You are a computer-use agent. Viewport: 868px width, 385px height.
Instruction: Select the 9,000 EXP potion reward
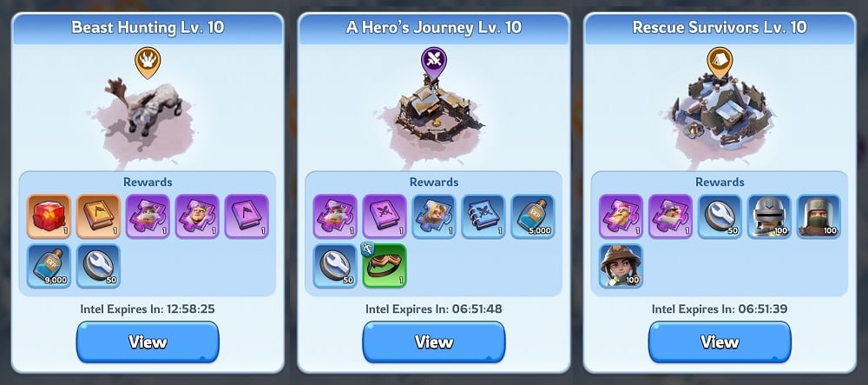point(49,266)
